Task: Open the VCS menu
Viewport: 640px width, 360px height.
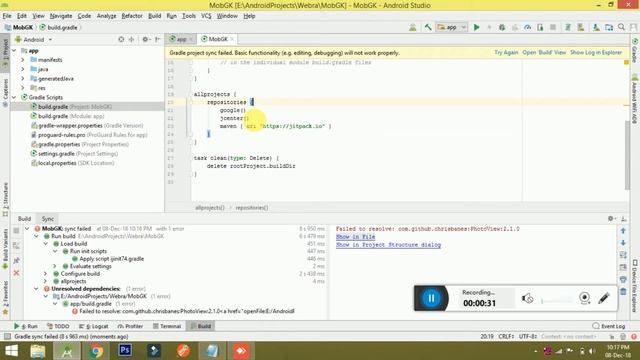Action: coord(206,16)
